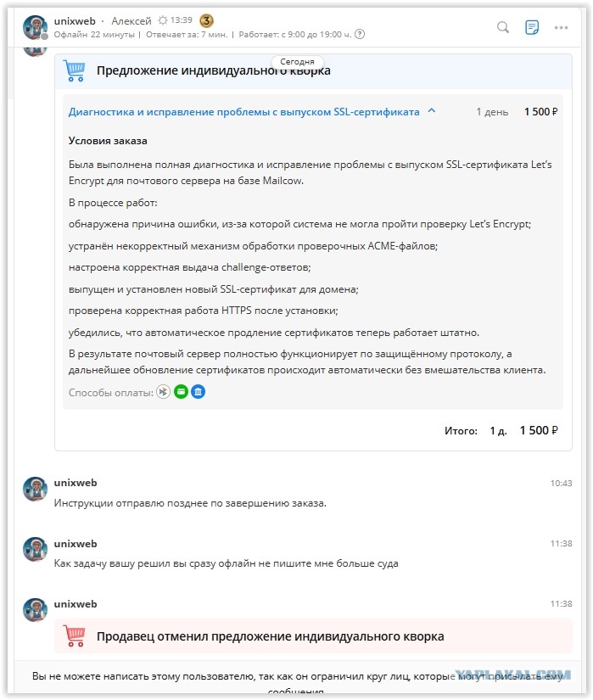The image size is (593, 700).
Task: Click the first payment method icon
Action: (x=164, y=392)
